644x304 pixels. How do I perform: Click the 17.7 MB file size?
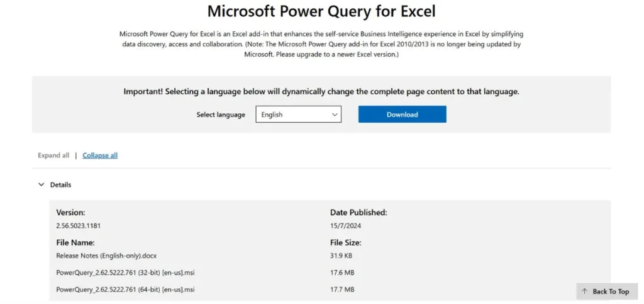point(342,290)
